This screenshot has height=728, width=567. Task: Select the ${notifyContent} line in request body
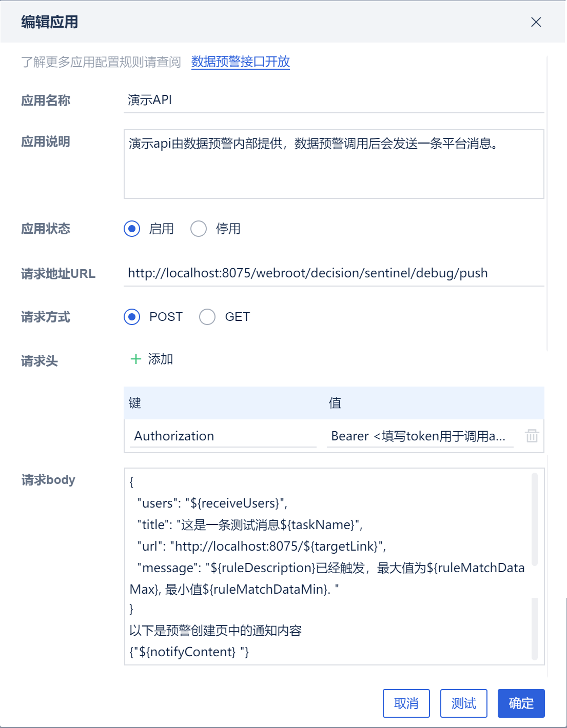click(x=188, y=651)
